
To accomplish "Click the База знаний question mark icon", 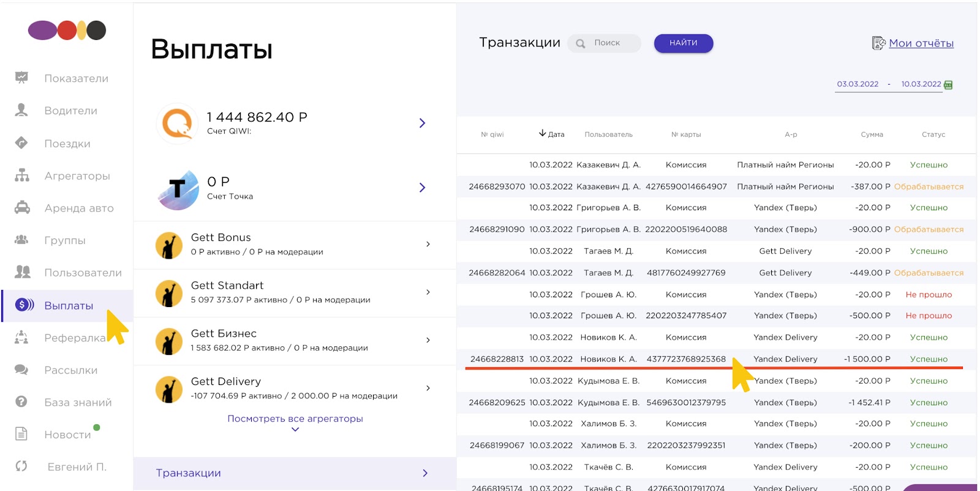I will pos(21,402).
